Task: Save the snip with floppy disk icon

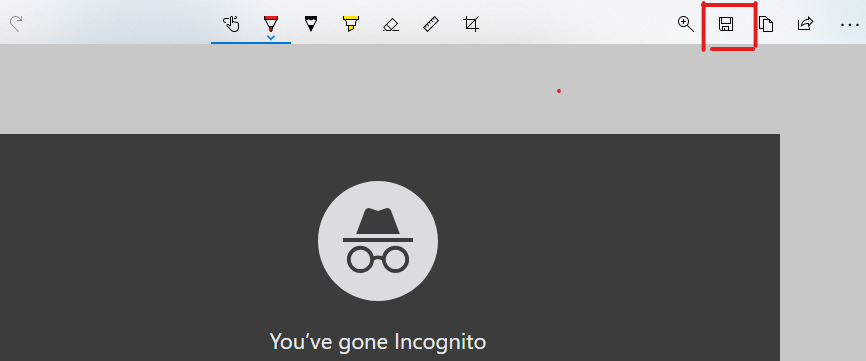Action: point(725,24)
